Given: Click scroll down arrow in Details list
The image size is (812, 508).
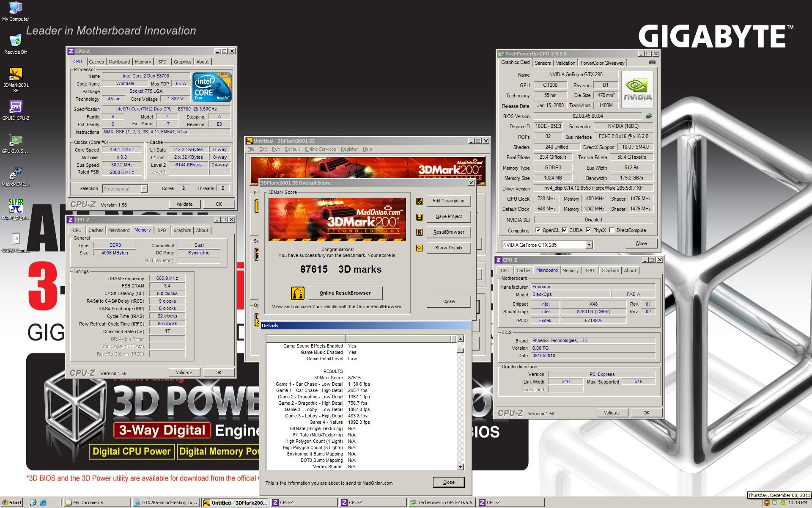Looking at the screenshot, I should (460, 467).
